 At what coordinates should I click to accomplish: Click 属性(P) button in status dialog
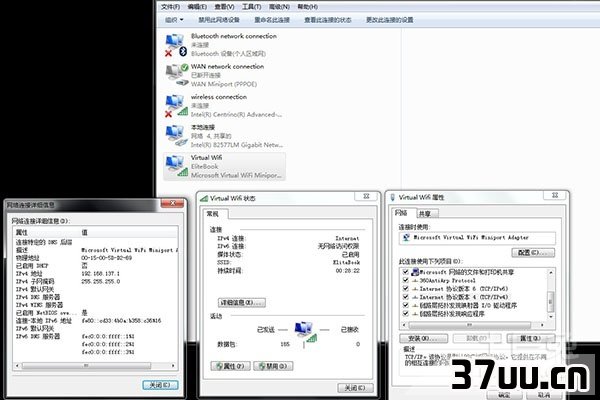click(231, 366)
